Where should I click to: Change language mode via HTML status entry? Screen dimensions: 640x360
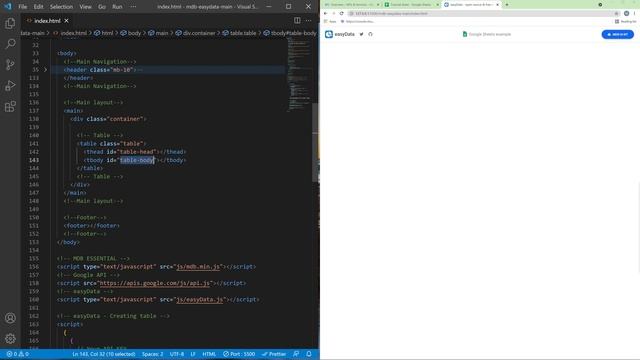(209, 354)
